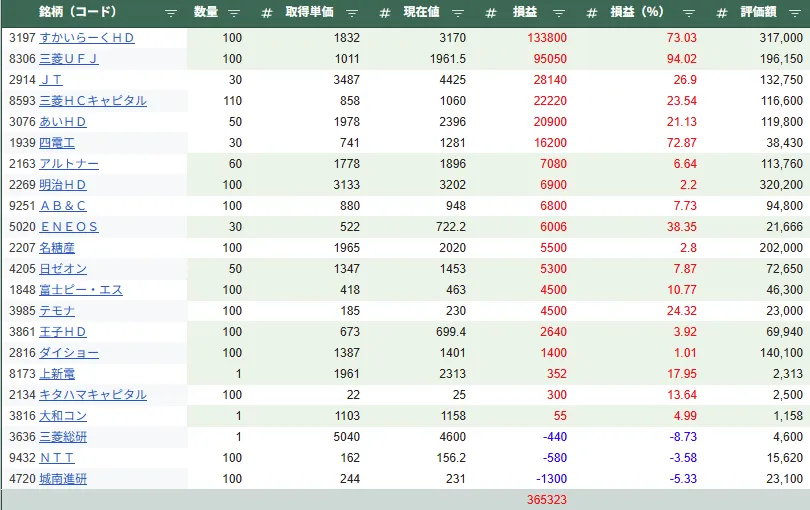This screenshot has height=510, width=810.
Task: Open the 王子ＨＤ stock link
Action: pyautogui.click(x=63, y=332)
